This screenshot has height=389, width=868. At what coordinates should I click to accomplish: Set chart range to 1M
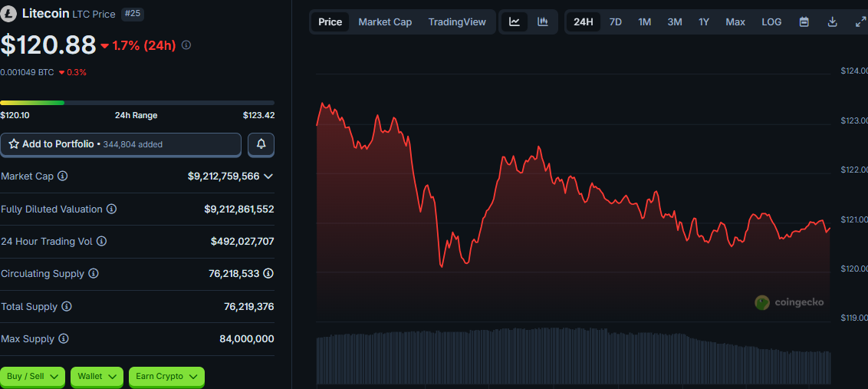point(644,22)
